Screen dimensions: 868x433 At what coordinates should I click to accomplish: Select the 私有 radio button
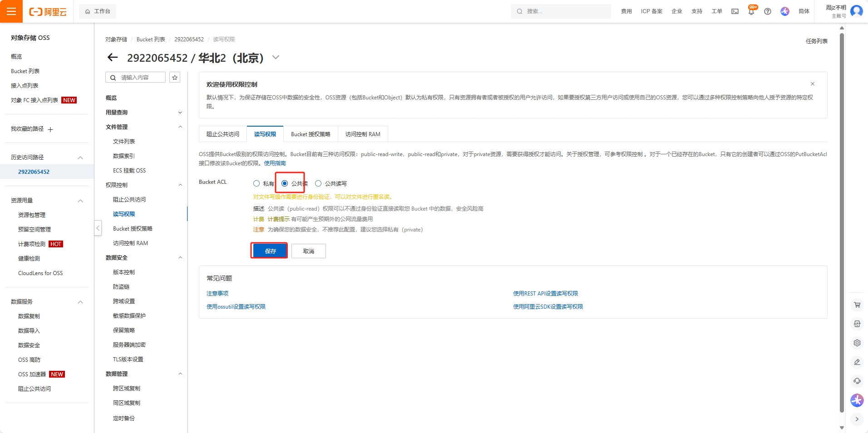tap(256, 183)
